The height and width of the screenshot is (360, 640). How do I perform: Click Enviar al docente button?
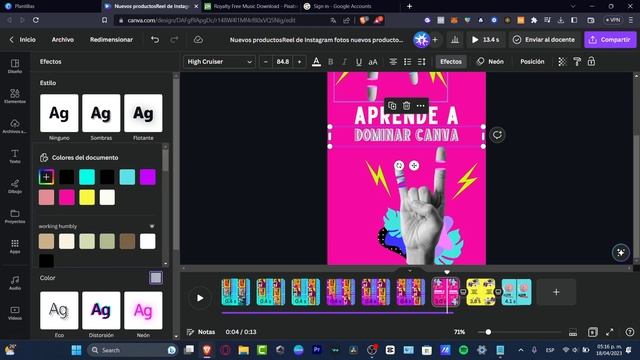(544, 40)
